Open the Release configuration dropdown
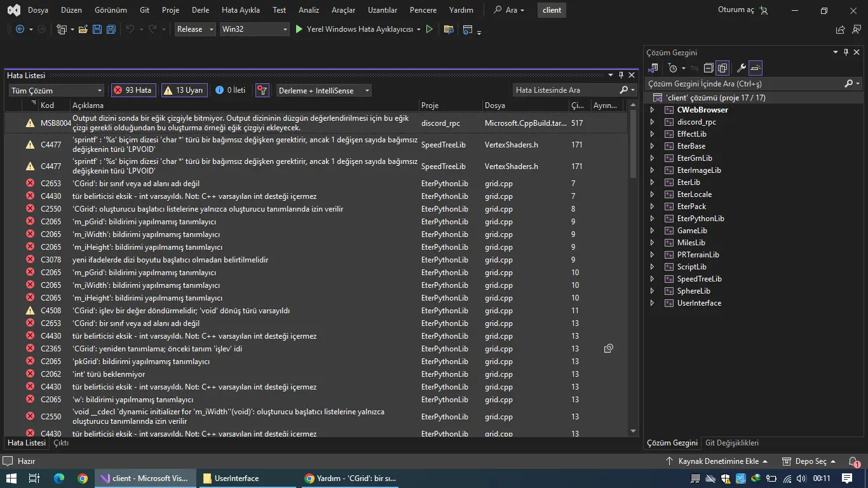The height and width of the screenshot is (488, 868). [x=195, y=29]
